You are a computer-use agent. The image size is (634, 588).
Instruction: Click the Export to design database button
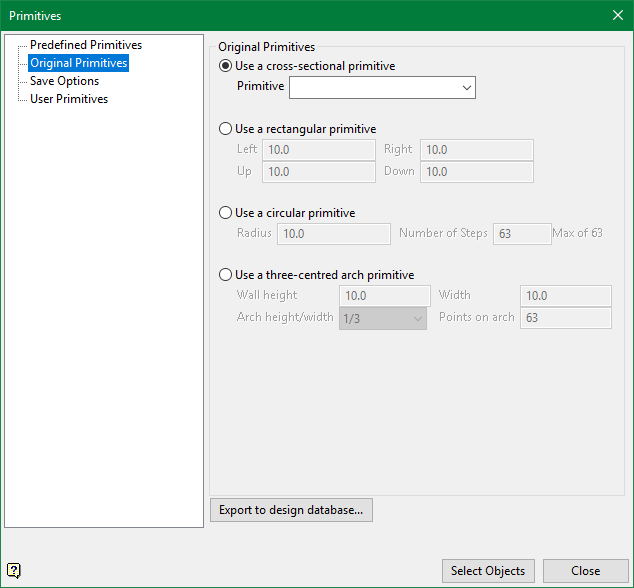[x=291, y=510]
